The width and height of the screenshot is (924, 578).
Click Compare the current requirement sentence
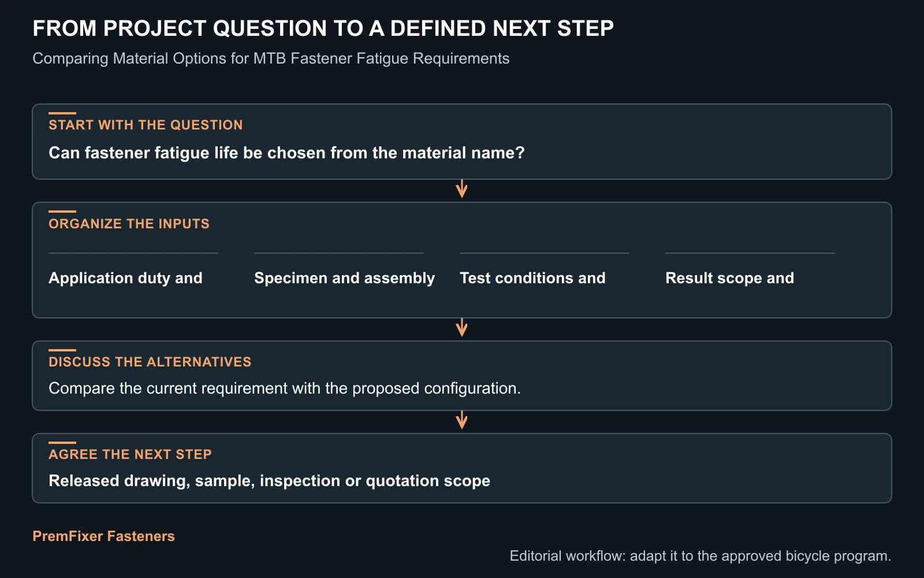click(x=285, y=388)
